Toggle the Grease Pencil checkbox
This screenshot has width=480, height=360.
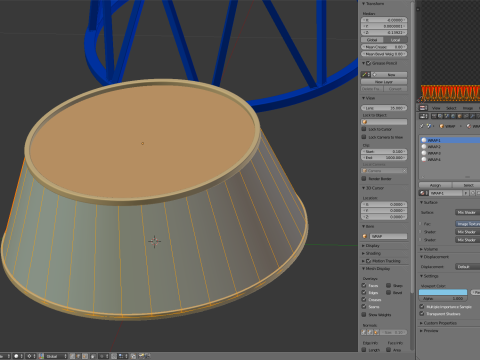click(368, 63)
